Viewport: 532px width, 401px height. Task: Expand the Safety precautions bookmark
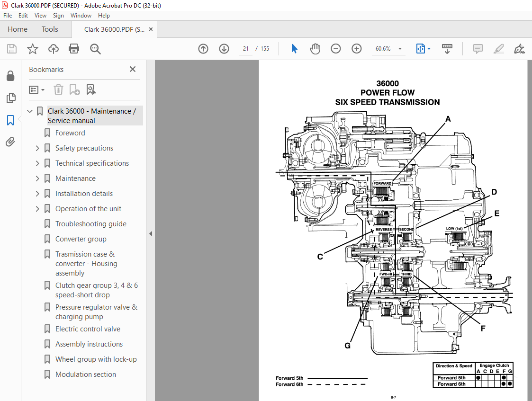pos(37,148)
